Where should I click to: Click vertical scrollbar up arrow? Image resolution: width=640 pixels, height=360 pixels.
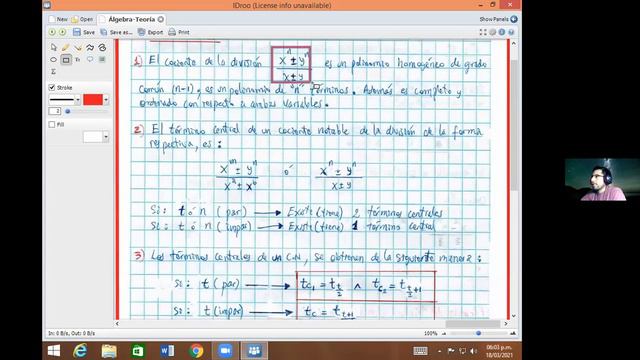point(513,43)
